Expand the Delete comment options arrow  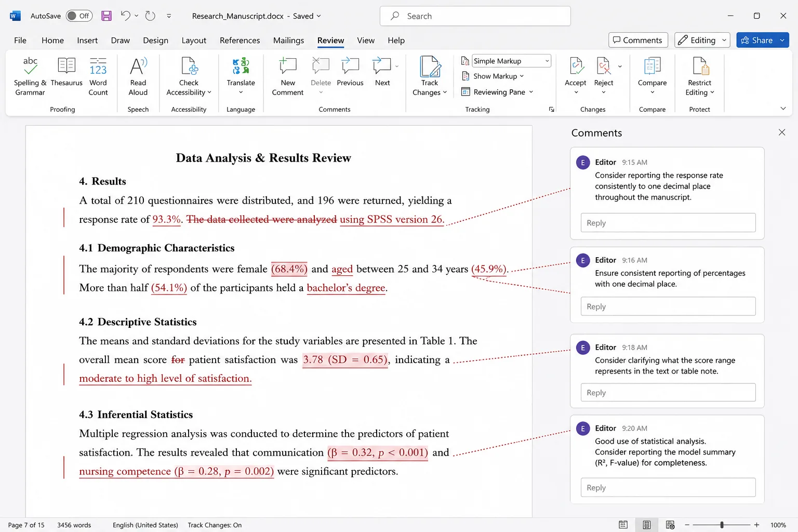tap(321, 92)
